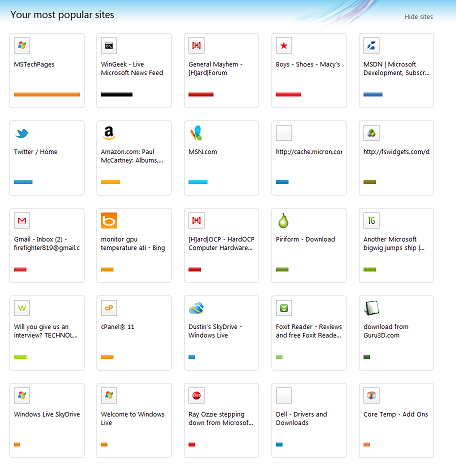
Task: Click the Core Temp icon
Action: pyautogui.click(x=371, y=395)
